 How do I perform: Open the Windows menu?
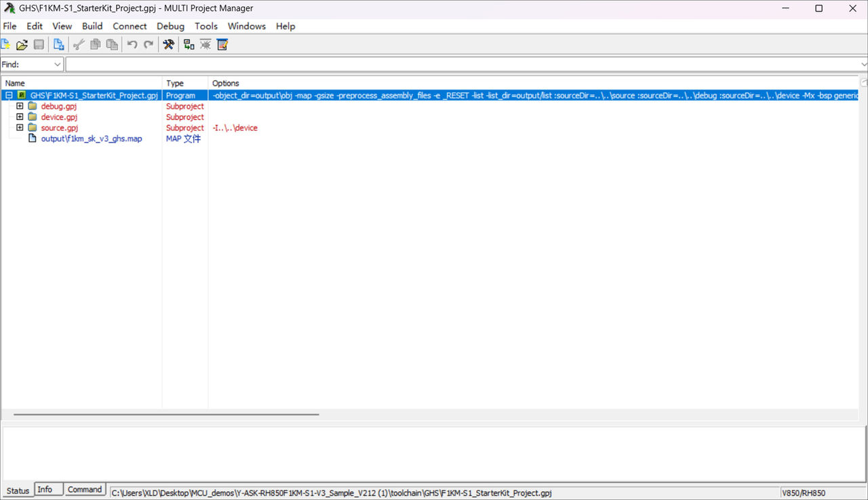(247, 26)
